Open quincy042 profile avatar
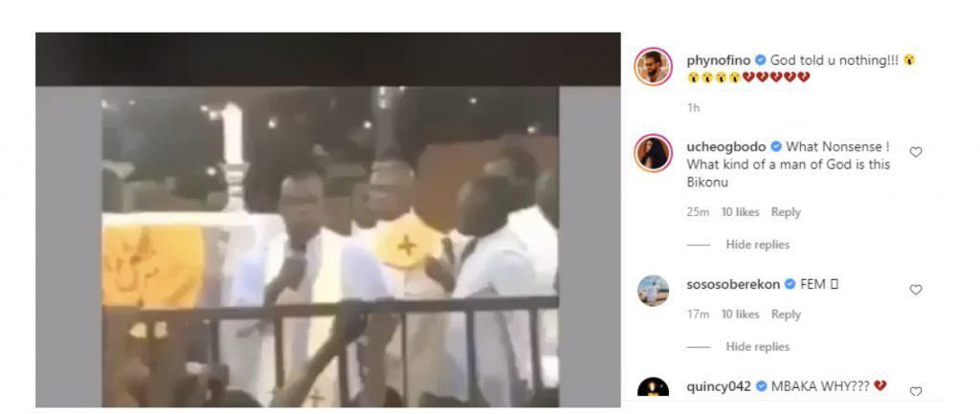The image size is (980, 414). point(653,388)
